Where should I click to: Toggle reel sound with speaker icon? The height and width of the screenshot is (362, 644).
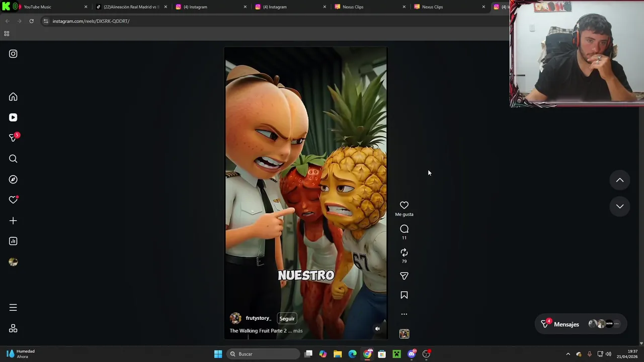coord(377,329)
